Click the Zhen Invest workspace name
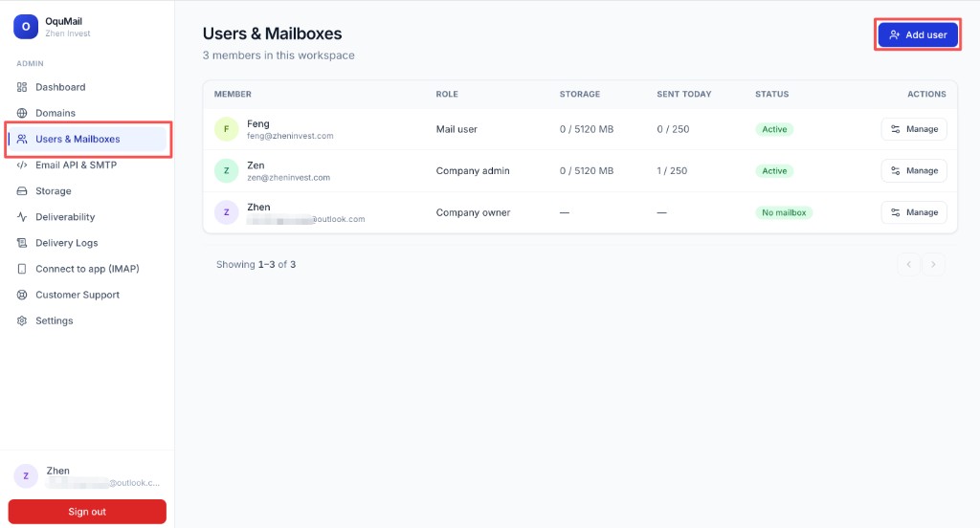 68,33
